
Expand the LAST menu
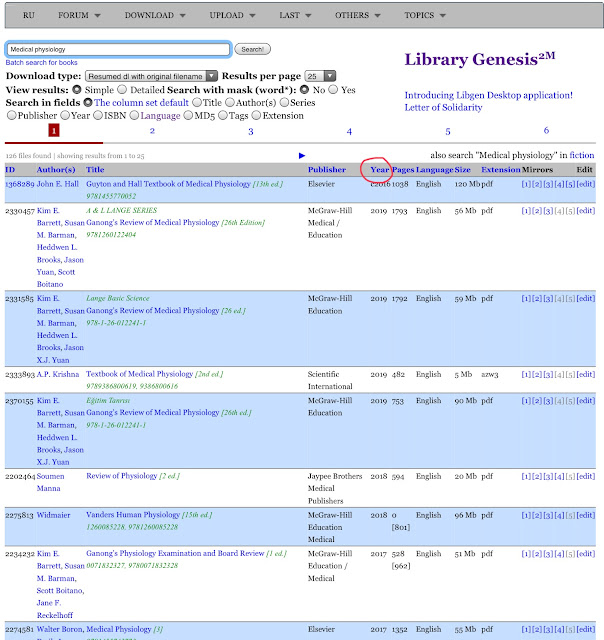point(295,15)
